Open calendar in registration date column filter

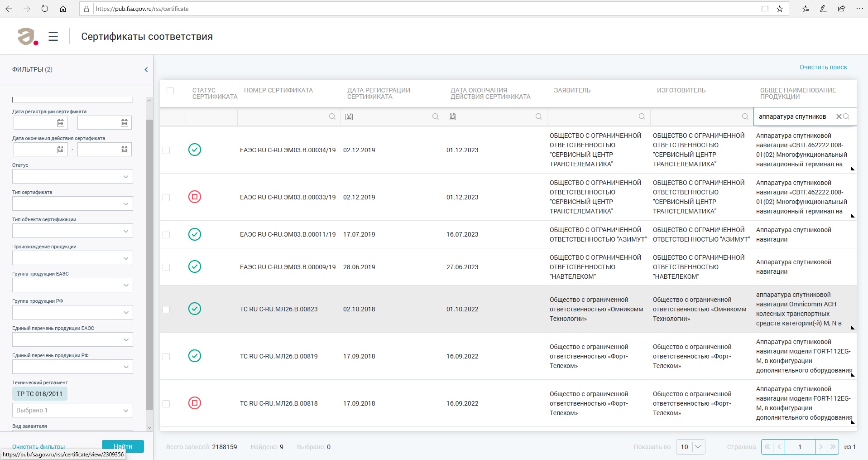[x=349, y=116]
